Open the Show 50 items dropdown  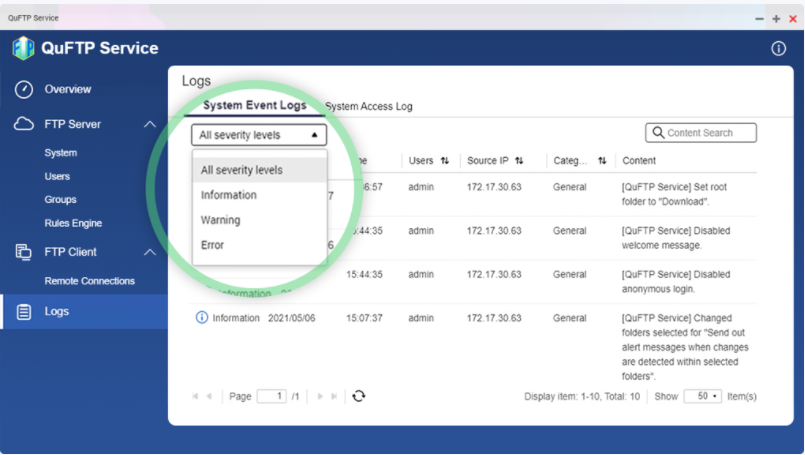pyautogui.click(x=702, y=396)
